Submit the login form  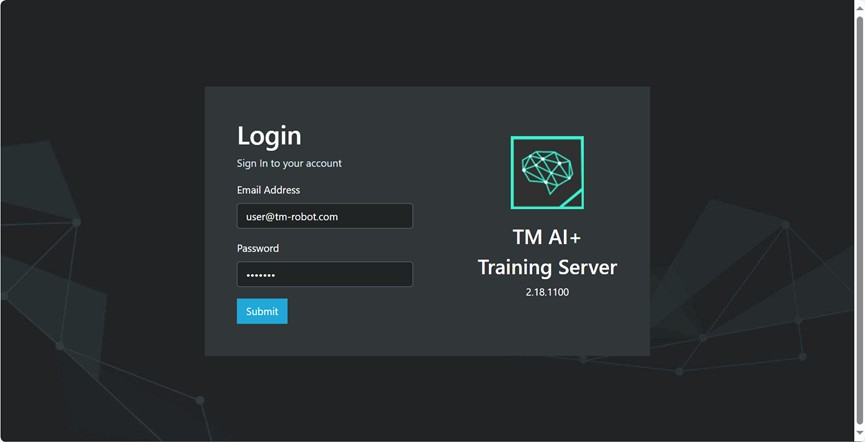(x=262, y=311)
